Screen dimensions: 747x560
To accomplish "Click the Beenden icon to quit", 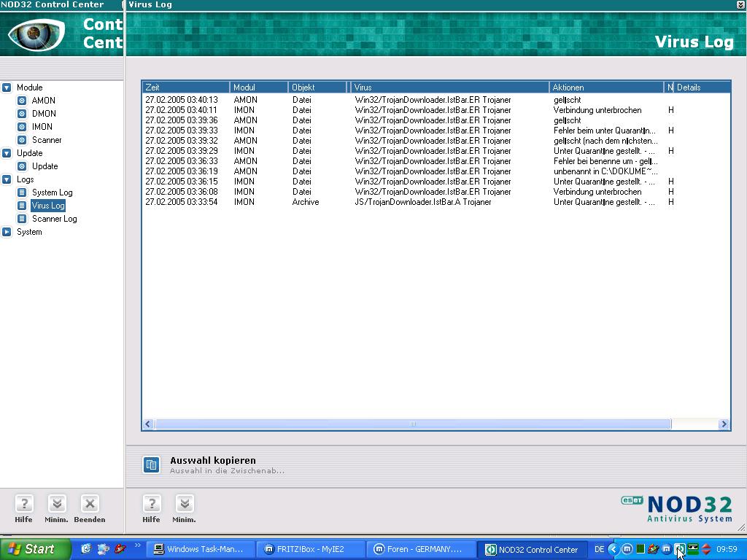I will pos(90,503).
